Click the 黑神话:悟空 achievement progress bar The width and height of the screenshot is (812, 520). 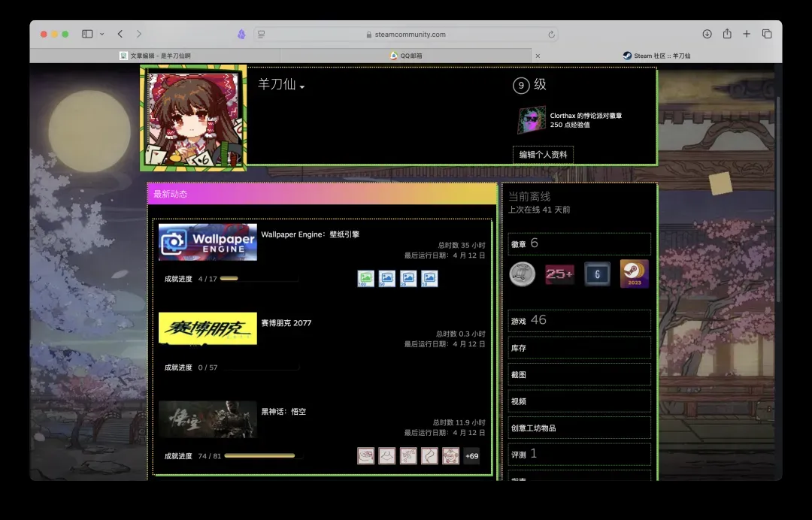tap(263, 456)
